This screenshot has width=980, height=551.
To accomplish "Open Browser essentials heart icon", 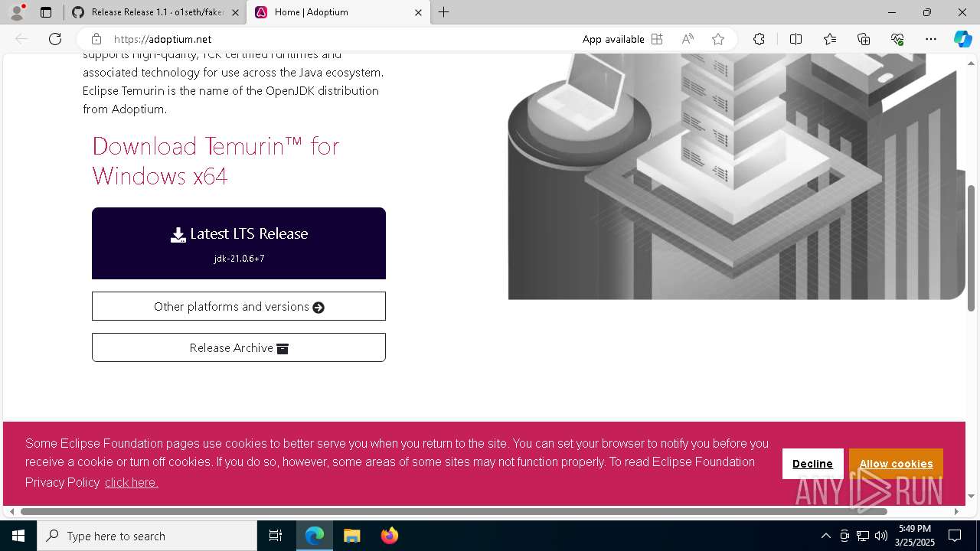I will (897, 39).
